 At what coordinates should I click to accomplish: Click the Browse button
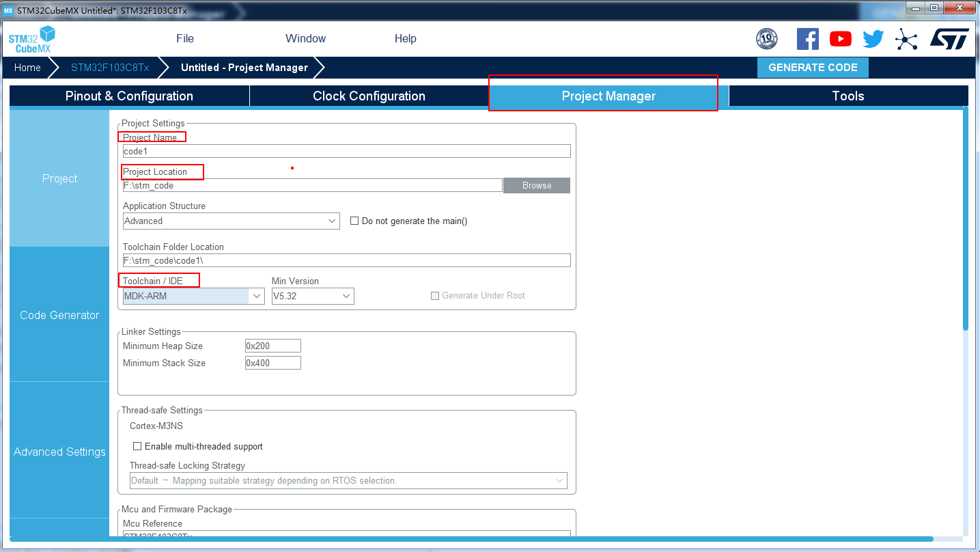(x=537, y=186)
